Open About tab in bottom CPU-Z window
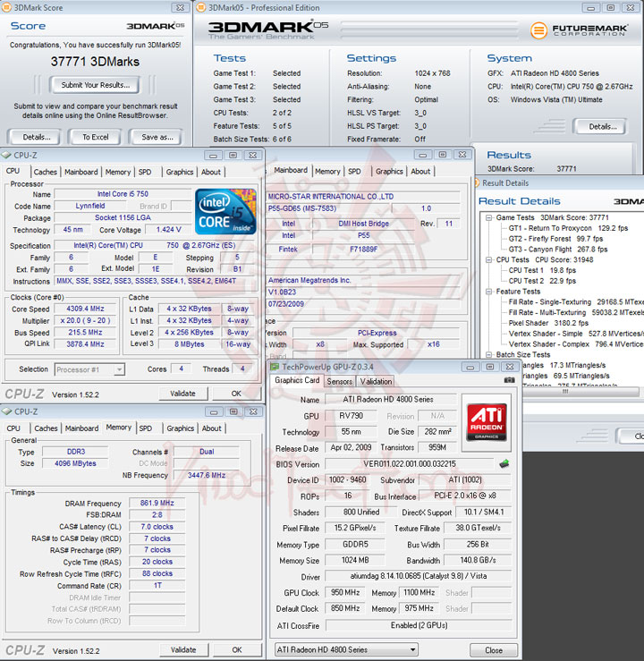The image size is (644, 661). tap(212, 428)
